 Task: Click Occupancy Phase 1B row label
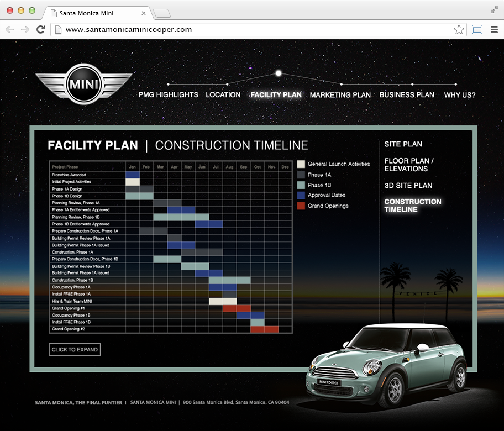71,315
